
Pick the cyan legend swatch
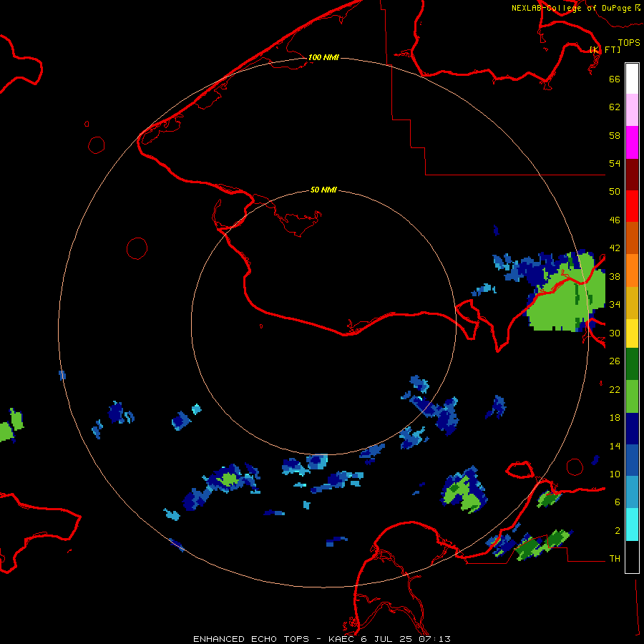coord(632,525)
